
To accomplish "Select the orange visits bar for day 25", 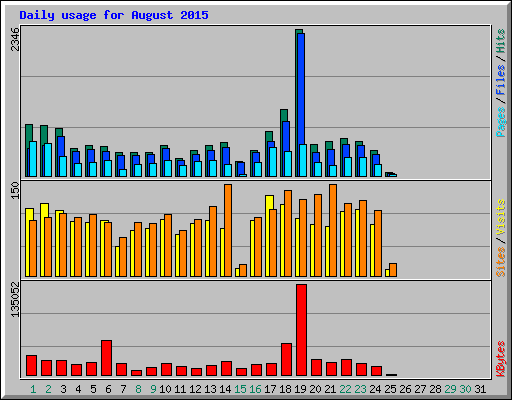I will point(393,270).
